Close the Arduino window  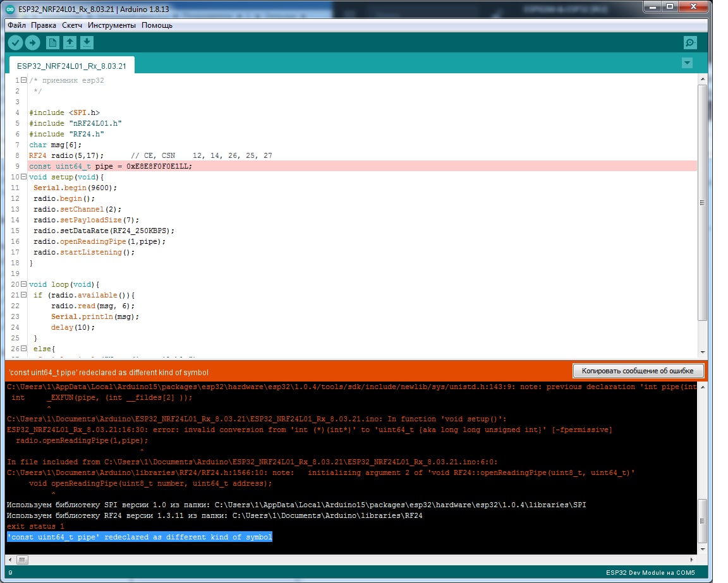tap(693, 6)
